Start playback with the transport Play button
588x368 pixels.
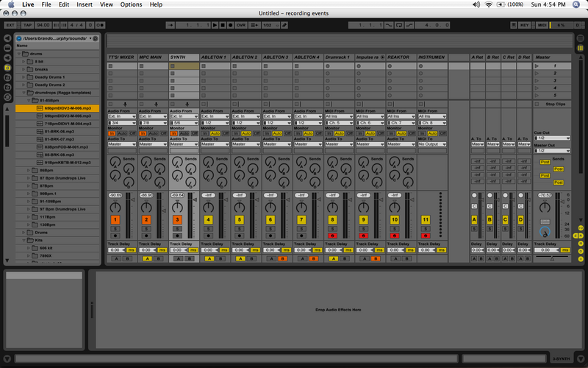coord(215,25)
